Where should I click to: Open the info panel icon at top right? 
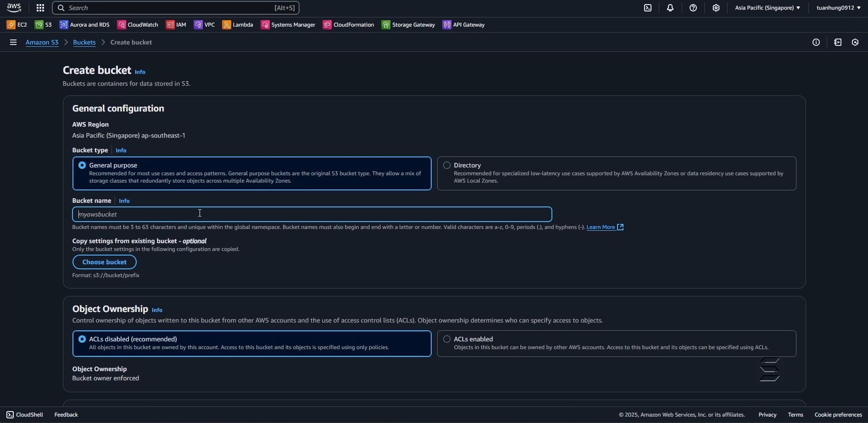point(817,42)
